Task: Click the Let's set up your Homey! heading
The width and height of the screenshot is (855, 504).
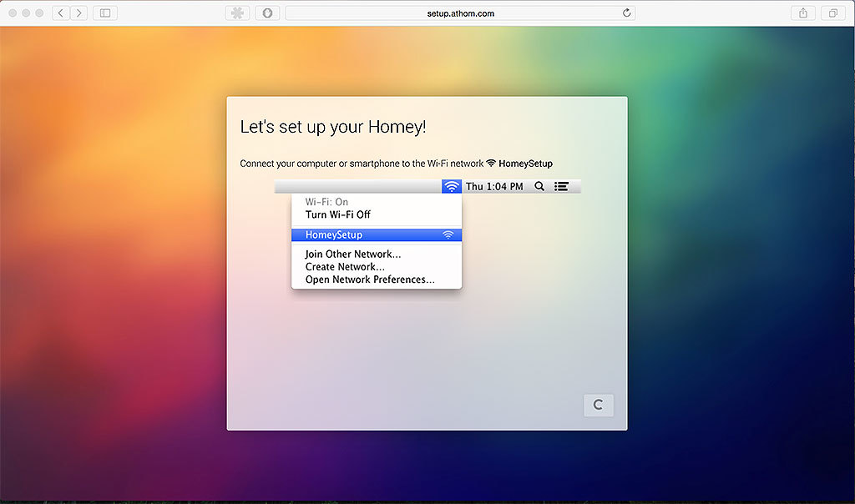Action: [x=332, y=127]
